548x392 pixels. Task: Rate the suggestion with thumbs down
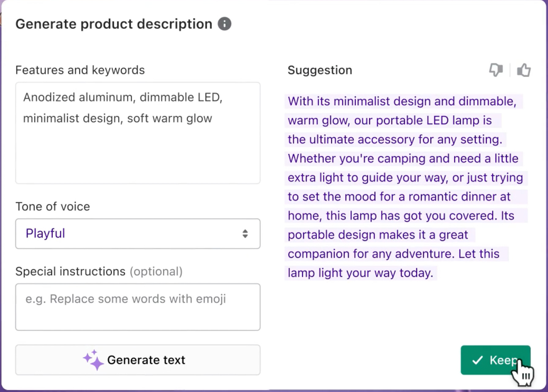click(x=496, y=70)
